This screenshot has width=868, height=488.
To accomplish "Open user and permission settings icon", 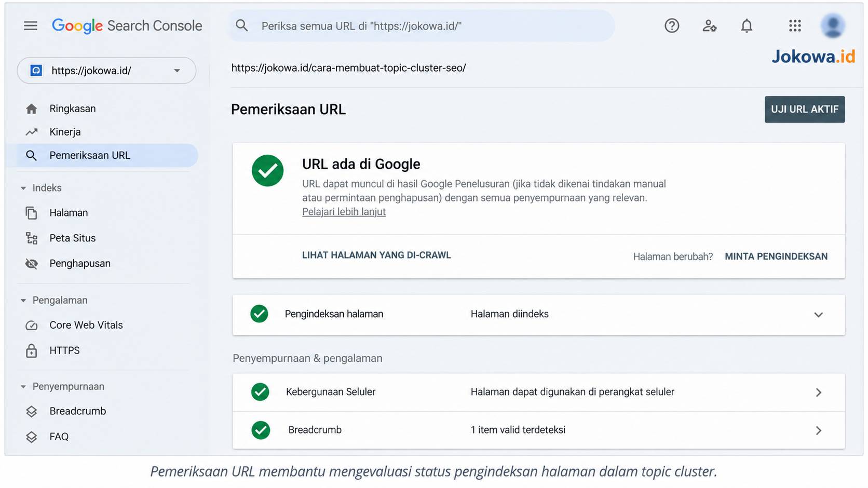I will point(709,25).
